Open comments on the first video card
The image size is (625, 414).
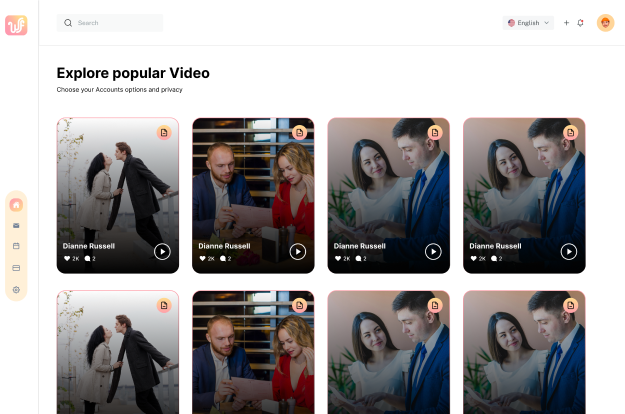click(x=88, y=258)
